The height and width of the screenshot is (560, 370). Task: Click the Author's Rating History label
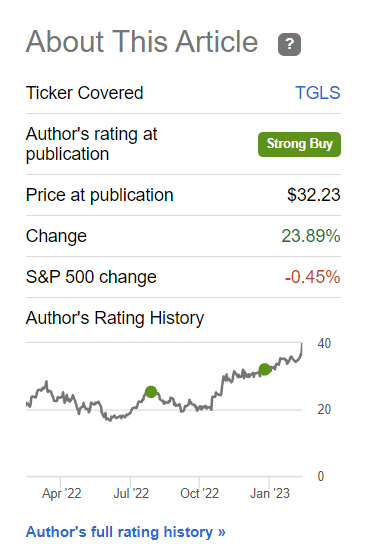(x=115, y=318)
